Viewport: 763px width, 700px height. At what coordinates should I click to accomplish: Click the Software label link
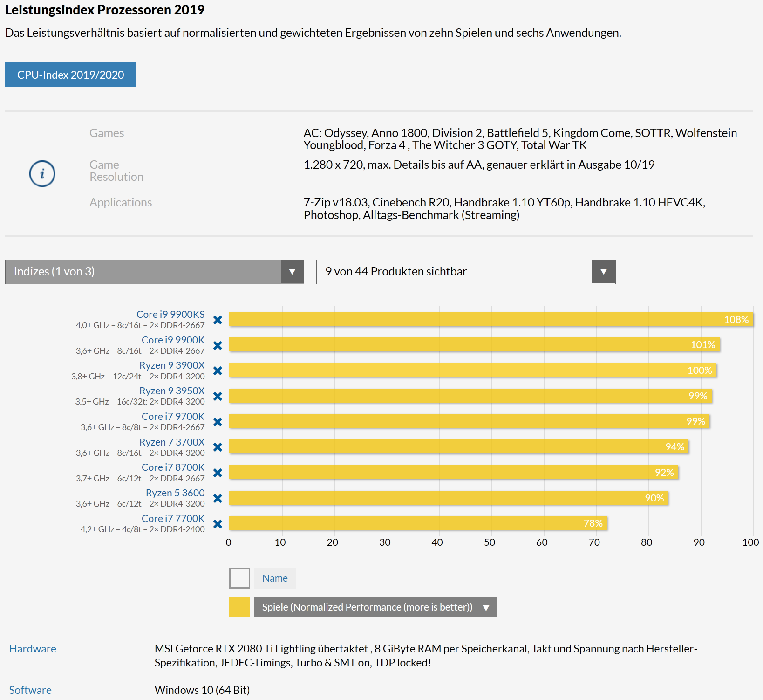tap(30, 690)
